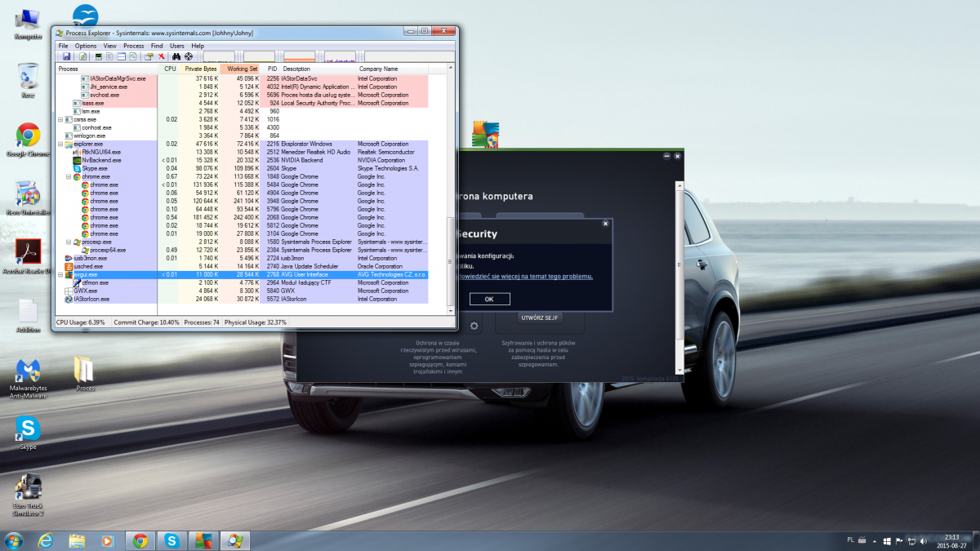
Task: Sort by the PID column header
Action: [270, 69]
